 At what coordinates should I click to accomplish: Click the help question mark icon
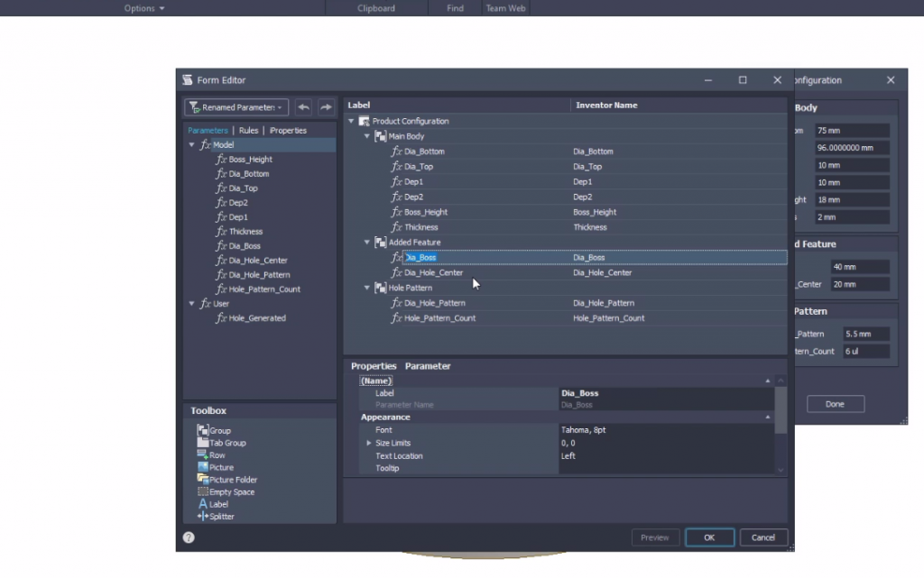click(x=189, y=537)
